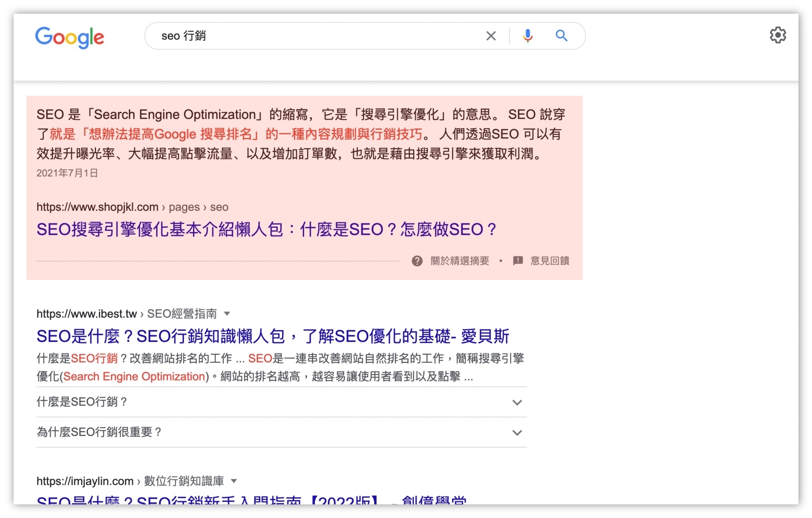The height and width of the screenshot is (518, 812).
Task: Open the dropdown arrow next to SEO經營指南 breadcrumb
Action: pyautogui.click(x=228, y=314)
